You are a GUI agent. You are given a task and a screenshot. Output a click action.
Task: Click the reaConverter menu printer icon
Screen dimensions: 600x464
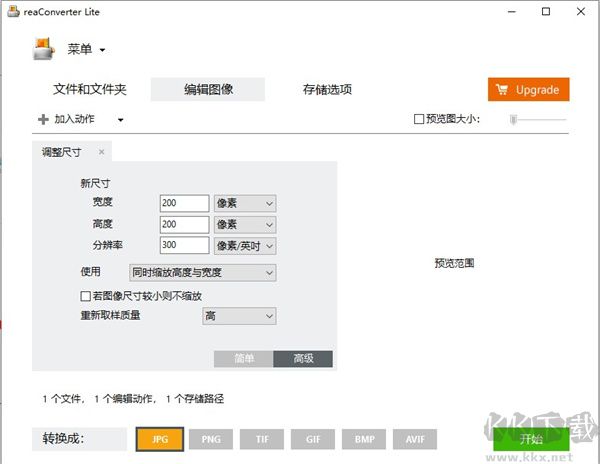[43, 49]
